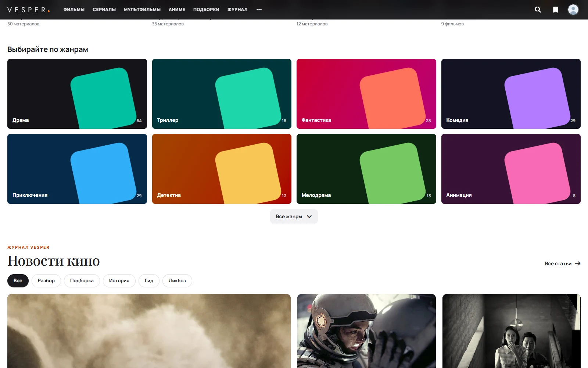Open the black-and-white couple article thumbnail
Image resolution: width=588 pixels, height=368 pixels.
(512, 331)
